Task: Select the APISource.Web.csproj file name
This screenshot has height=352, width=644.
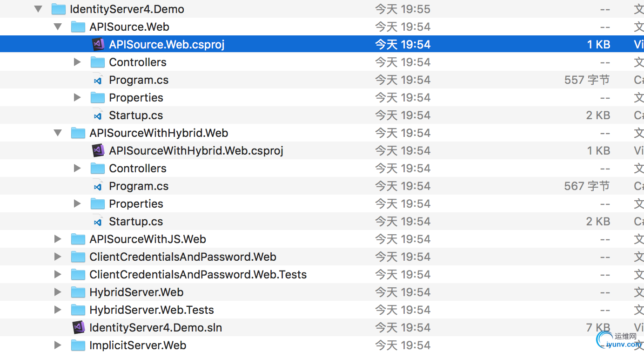Action: point(167,45)
